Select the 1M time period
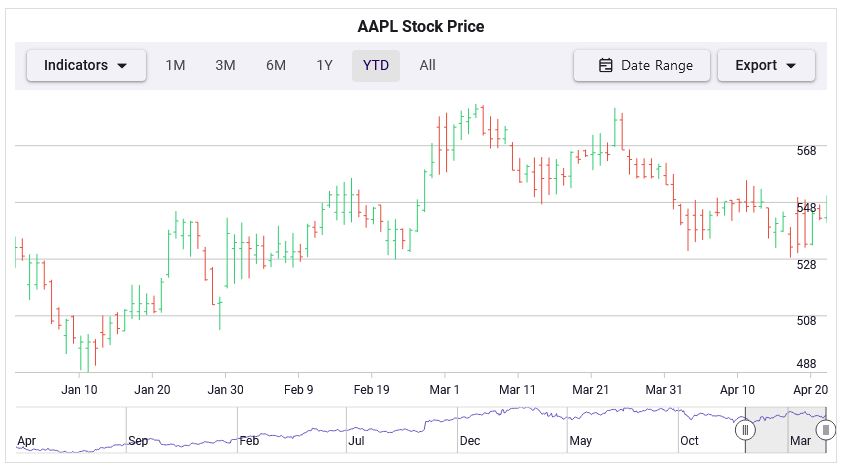The width and height of the screenshot is (842, 472). pyautogui.click(x=175, y=66)
